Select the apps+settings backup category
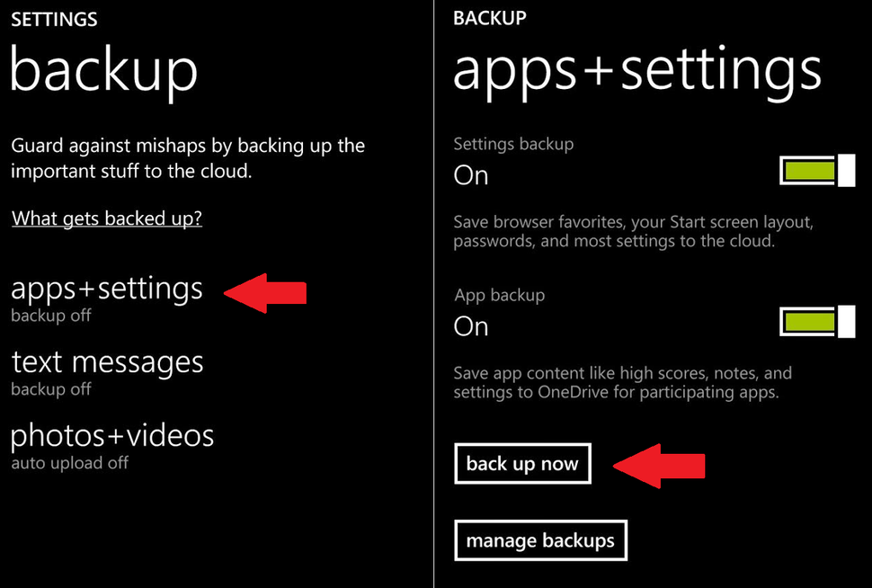 tap(106, 289)
